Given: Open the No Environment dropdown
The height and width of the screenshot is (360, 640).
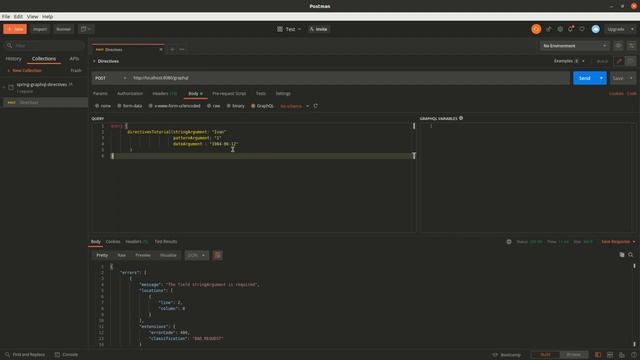Looking at the screenshot, I should point(575,46).
